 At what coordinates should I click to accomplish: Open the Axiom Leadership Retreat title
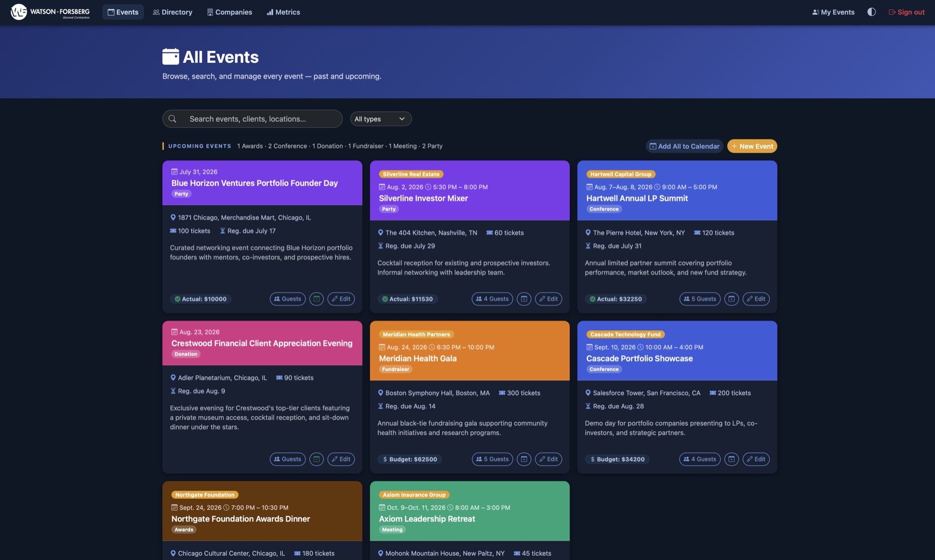(x=427, y=519)
